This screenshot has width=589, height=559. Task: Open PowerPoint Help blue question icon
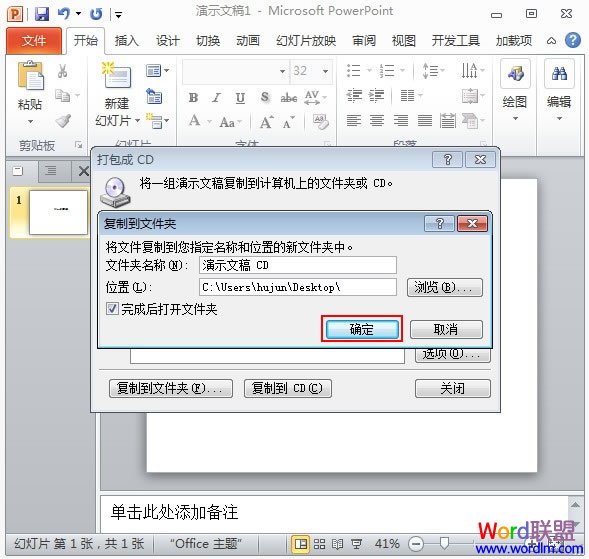click(x=573, y=40)
